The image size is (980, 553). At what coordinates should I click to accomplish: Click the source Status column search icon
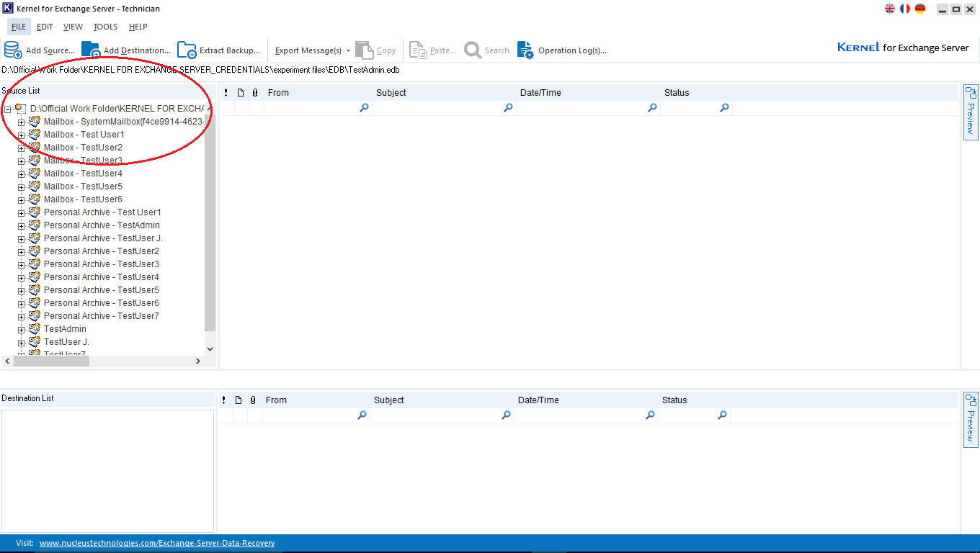pos(724,108)
